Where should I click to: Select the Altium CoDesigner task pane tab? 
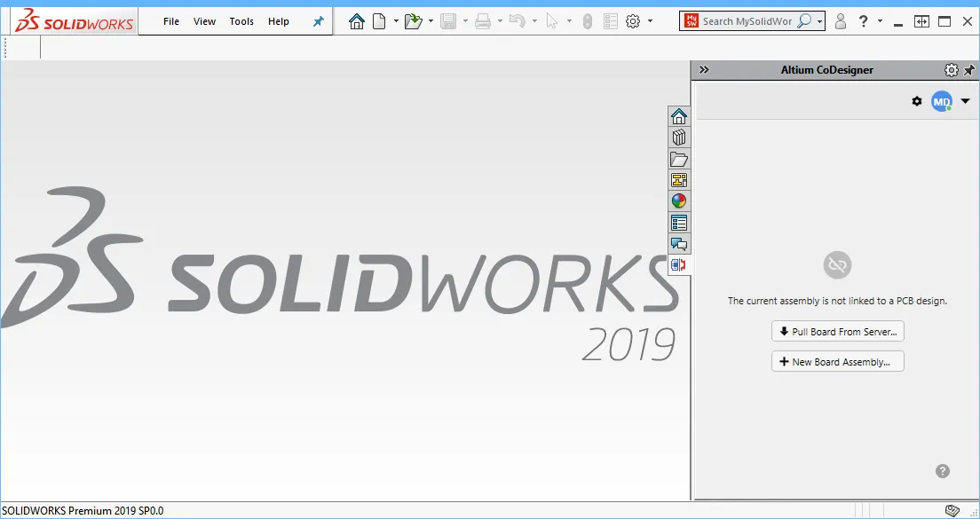(x=679, y=264)
